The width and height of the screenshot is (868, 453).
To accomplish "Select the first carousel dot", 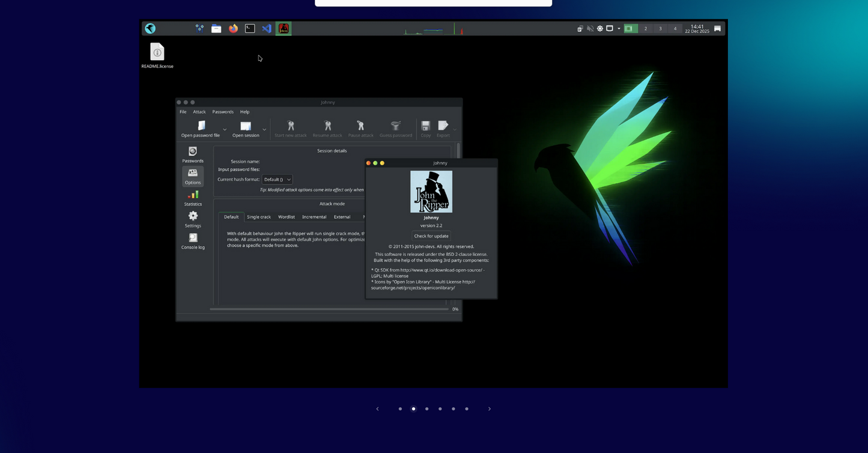I will [x=400, y=409].
